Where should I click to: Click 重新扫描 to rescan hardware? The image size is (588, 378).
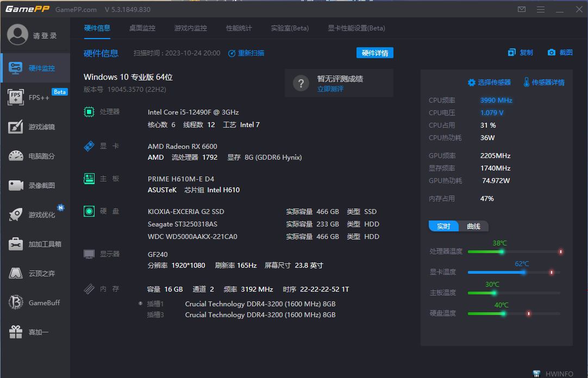(x=246, y=53)
